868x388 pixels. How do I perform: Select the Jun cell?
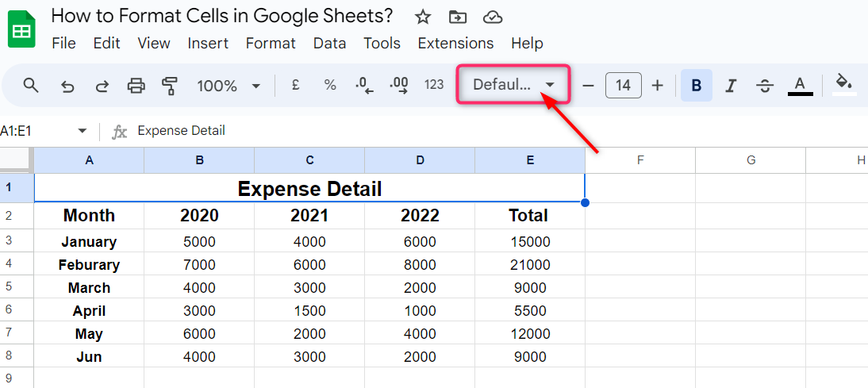click(x=89, y=356)
